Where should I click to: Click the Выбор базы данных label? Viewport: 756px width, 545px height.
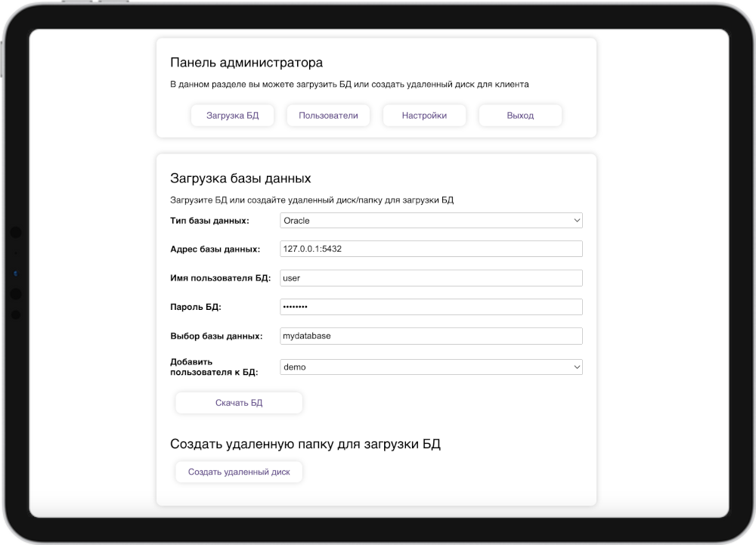coord(216,336)
